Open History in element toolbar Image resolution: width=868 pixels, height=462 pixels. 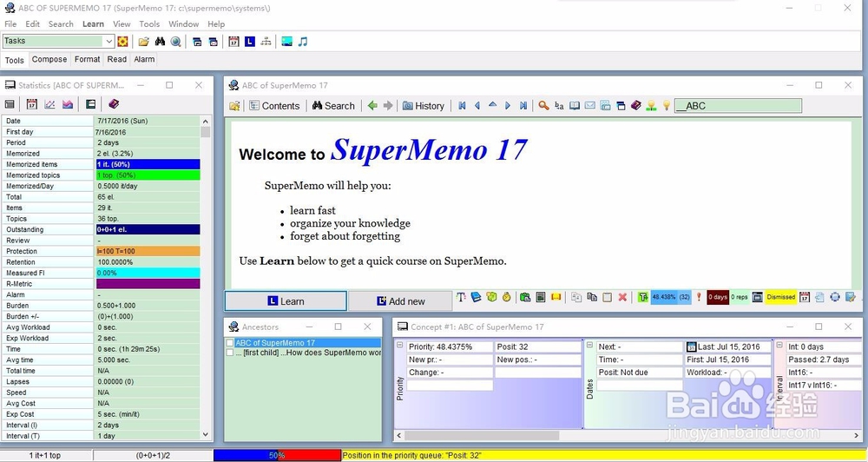coord(424,106)
